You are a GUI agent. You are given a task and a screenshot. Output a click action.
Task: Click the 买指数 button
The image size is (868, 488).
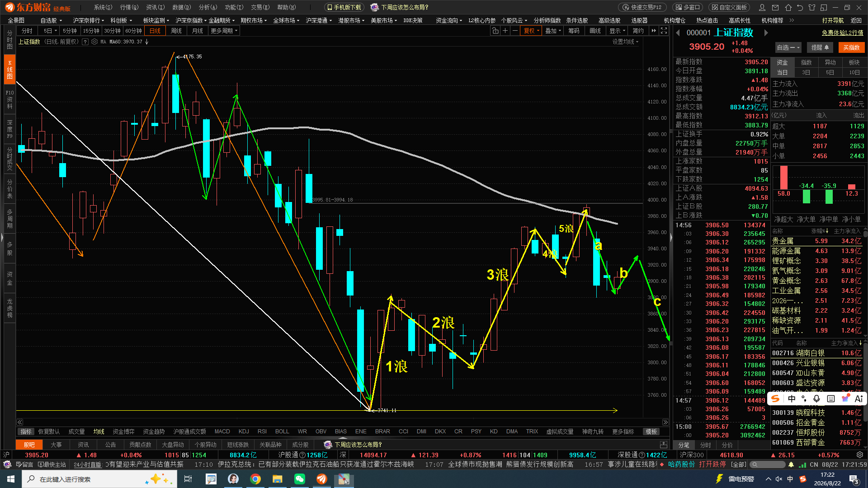(852, 47)
